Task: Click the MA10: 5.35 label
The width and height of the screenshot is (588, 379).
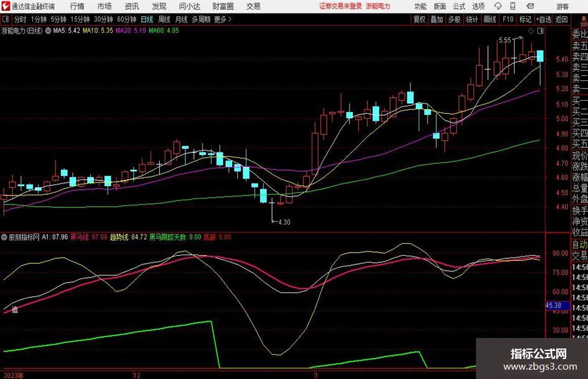Action: point(98,30)
